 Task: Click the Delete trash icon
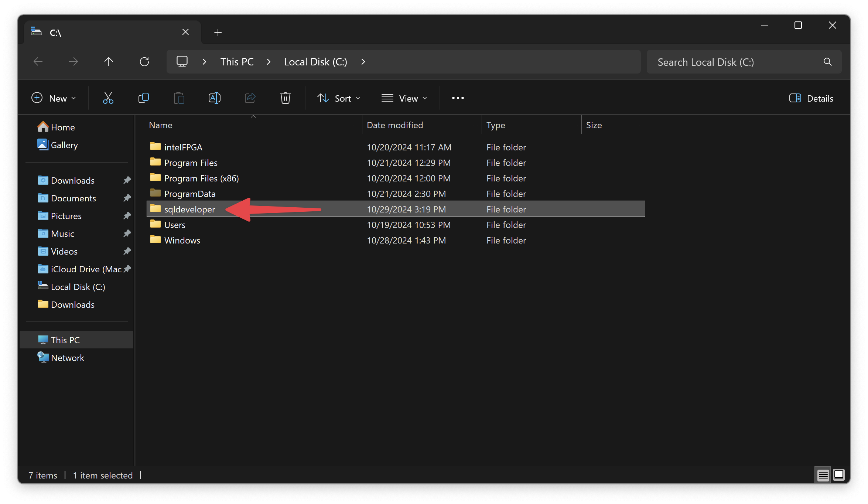pyautogui.click(x=285, y=98)
